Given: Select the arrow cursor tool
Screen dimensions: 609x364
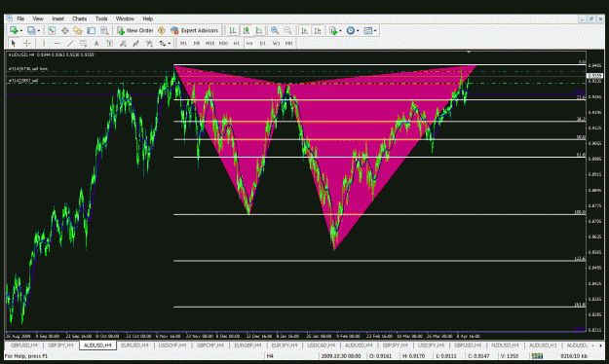Looking at the screenshot, I should [x=14, y=43].
